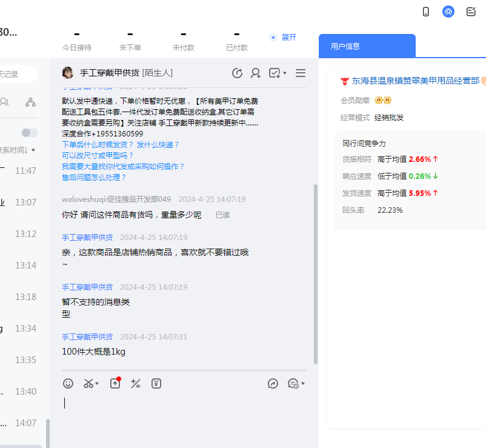Viewport: 486px width, 448px height.
Task: Click the mobile phone icon at top
Action: pyautogui.click(x=425, y=12)
